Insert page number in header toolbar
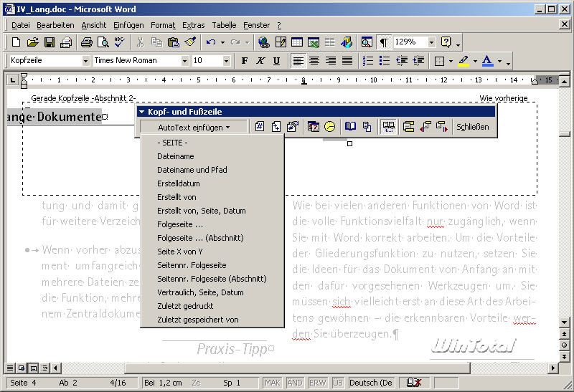The width and height of the screenshot is (574, 392). coord(260,127)
